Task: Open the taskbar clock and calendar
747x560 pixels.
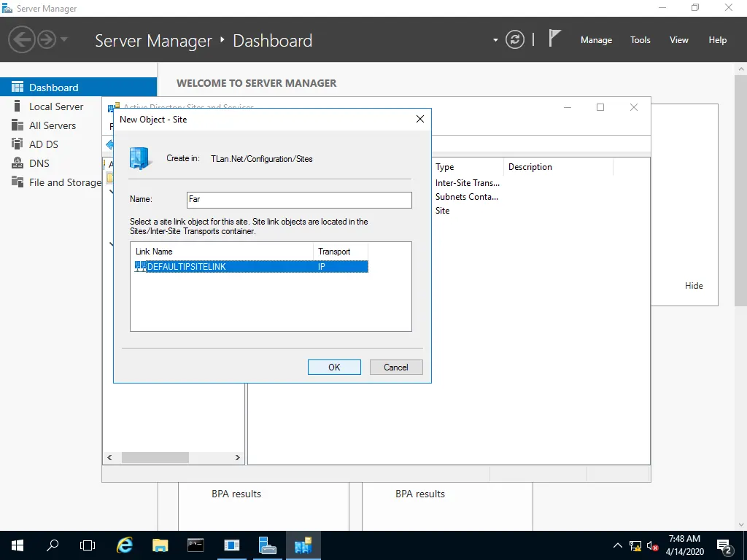Action: (684, 545)
